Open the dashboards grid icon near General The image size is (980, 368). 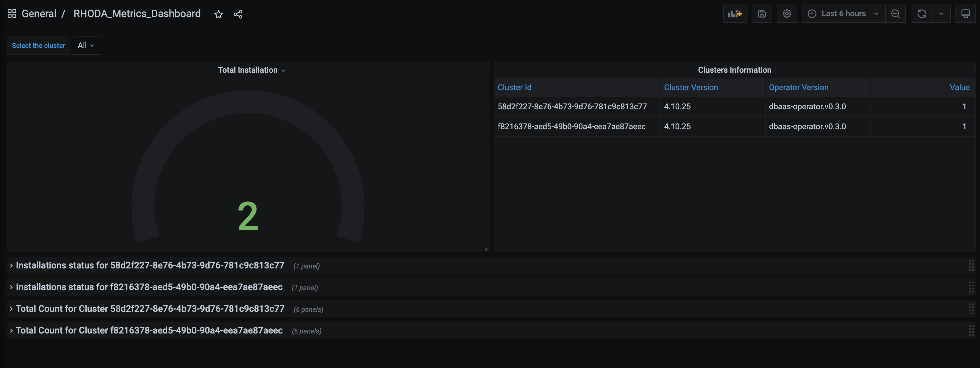(11, 13)
